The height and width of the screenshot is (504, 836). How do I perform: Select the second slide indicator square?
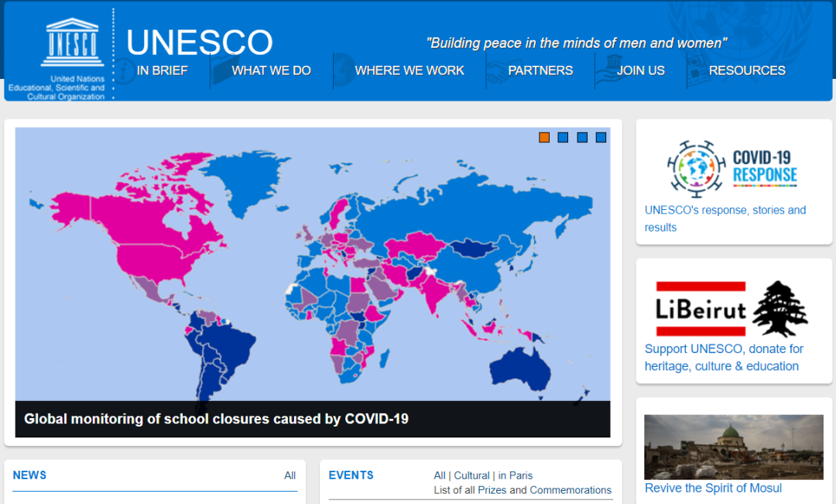563,137
